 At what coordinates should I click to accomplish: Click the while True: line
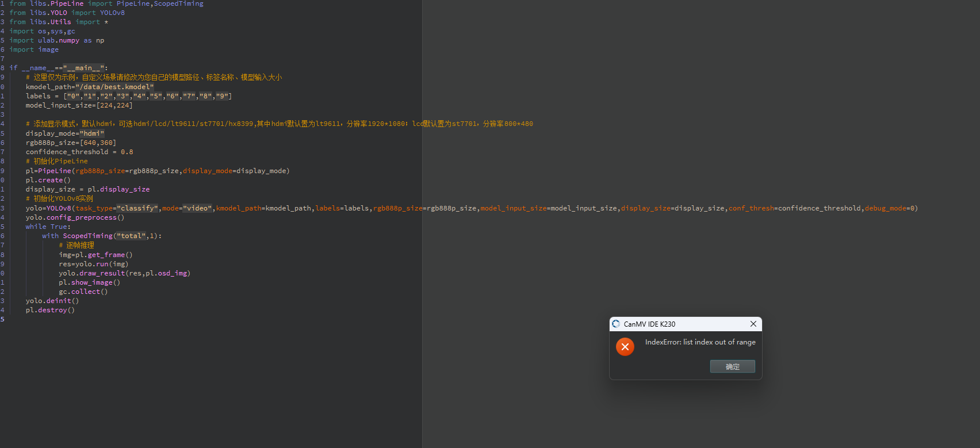48,227
